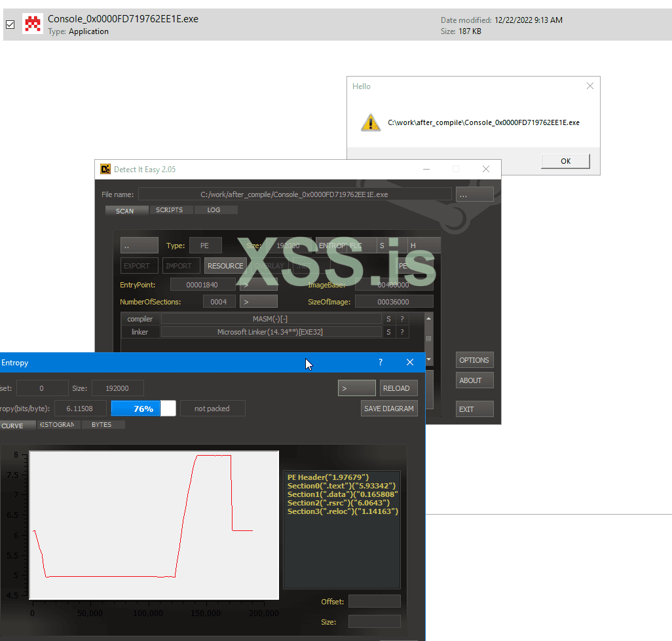Click SAVE DIAGRAM button

pos(389,409)
